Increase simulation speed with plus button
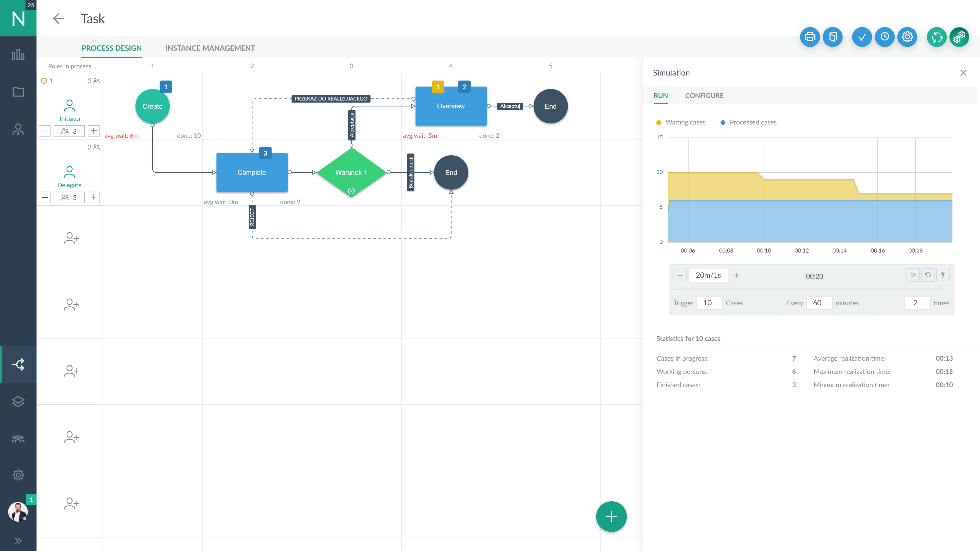The height and width of the screenshot is (551, 980). (x=737, y=275)
